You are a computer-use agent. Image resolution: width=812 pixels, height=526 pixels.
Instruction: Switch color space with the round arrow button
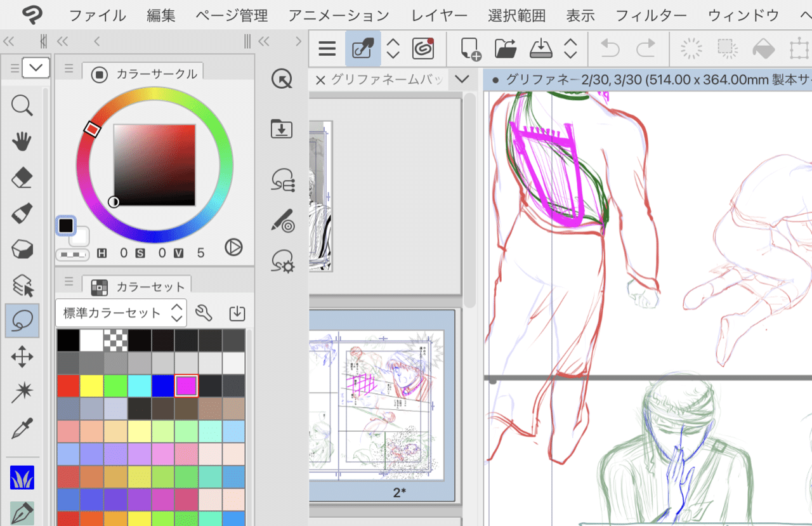pyautogui.click(x=233, y=247)
